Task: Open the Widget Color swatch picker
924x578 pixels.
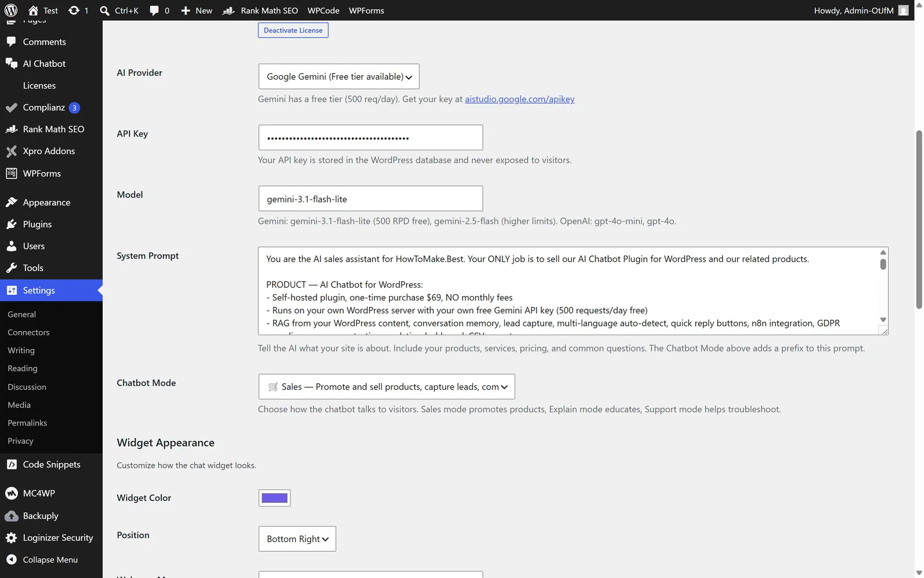Action: 274,498
